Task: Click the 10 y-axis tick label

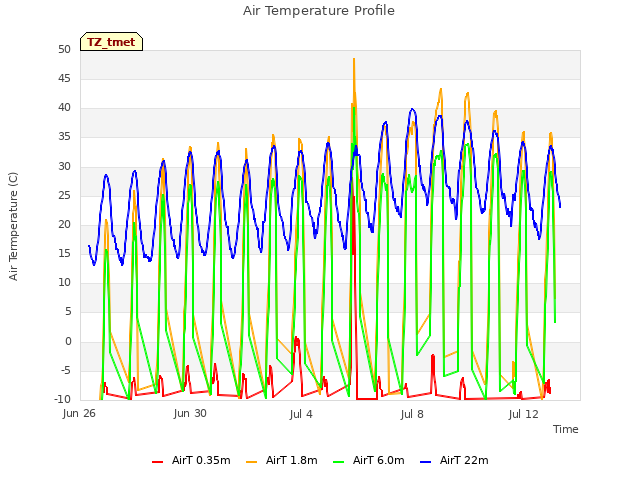Action: (x=64, y=282)
